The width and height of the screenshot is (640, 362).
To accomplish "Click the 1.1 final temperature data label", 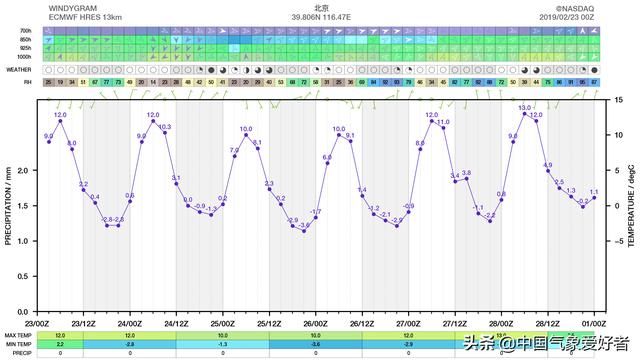I will tap(594, 192).
